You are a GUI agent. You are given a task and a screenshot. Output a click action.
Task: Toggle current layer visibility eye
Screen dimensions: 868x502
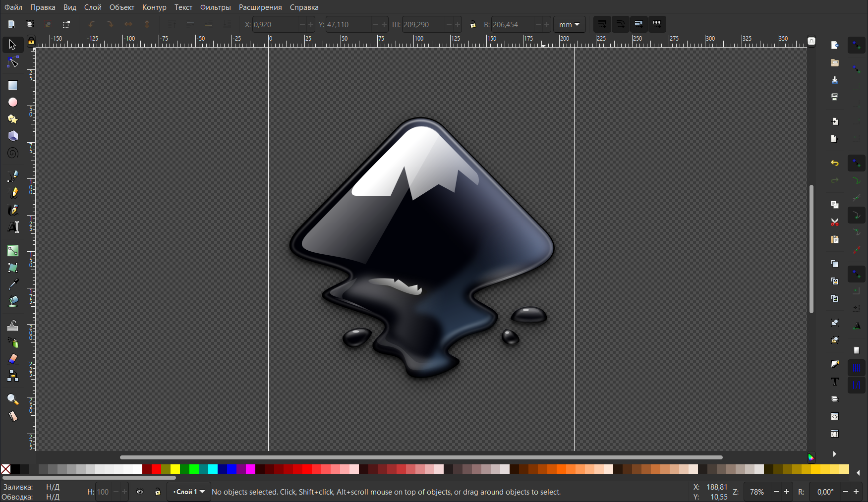tap(140, 492)
